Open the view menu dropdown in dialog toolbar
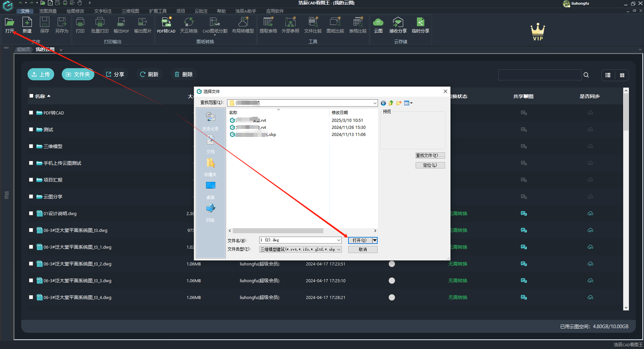644x349 pixels. coord(408,103)
